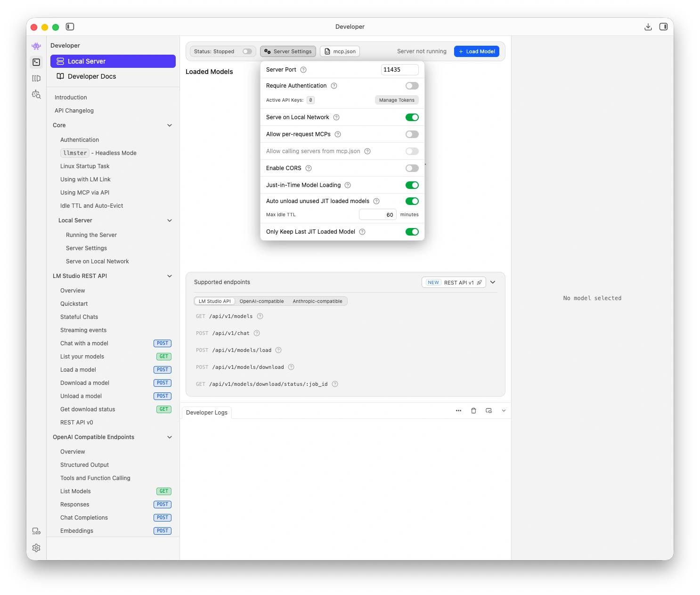Turn off Just-in-Time Model Loading
Viewport: 700px width, 595px height.
tap(412, 185)
